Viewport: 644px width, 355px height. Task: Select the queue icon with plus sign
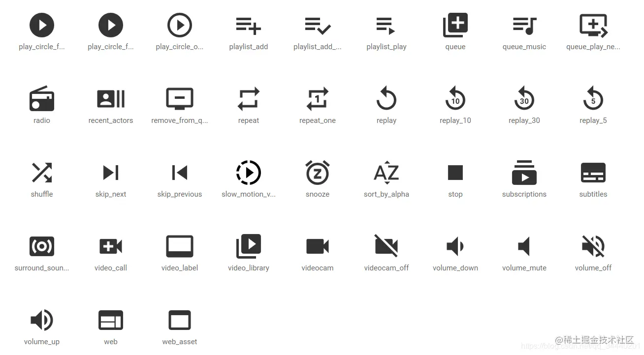click(x=455, y=25)
